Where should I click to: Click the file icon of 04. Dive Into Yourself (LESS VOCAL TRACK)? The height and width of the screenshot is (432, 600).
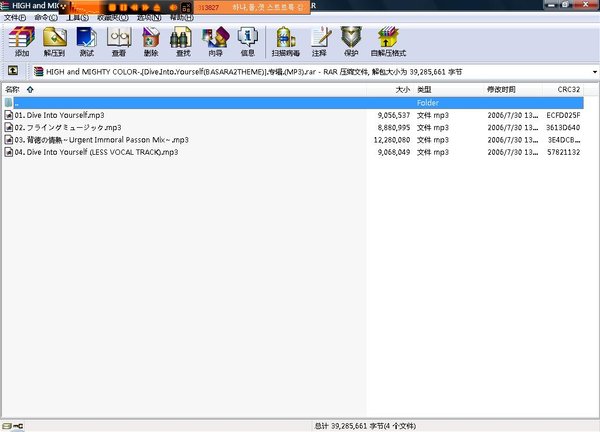tap(8, 152)
